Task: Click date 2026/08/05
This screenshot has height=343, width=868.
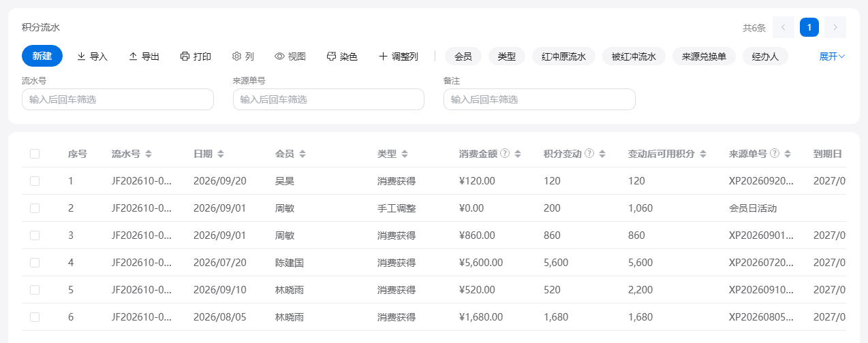Action: (x=220, y=317)
